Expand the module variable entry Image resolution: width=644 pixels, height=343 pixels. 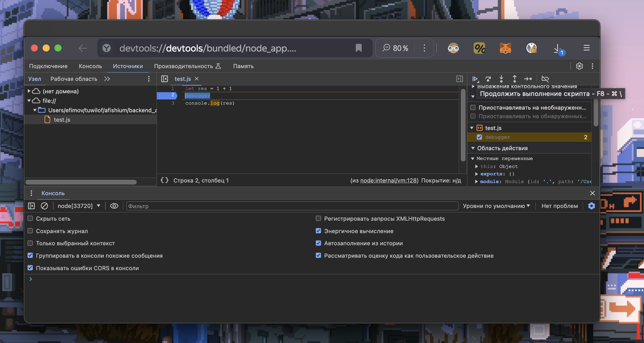pos(476,182)
